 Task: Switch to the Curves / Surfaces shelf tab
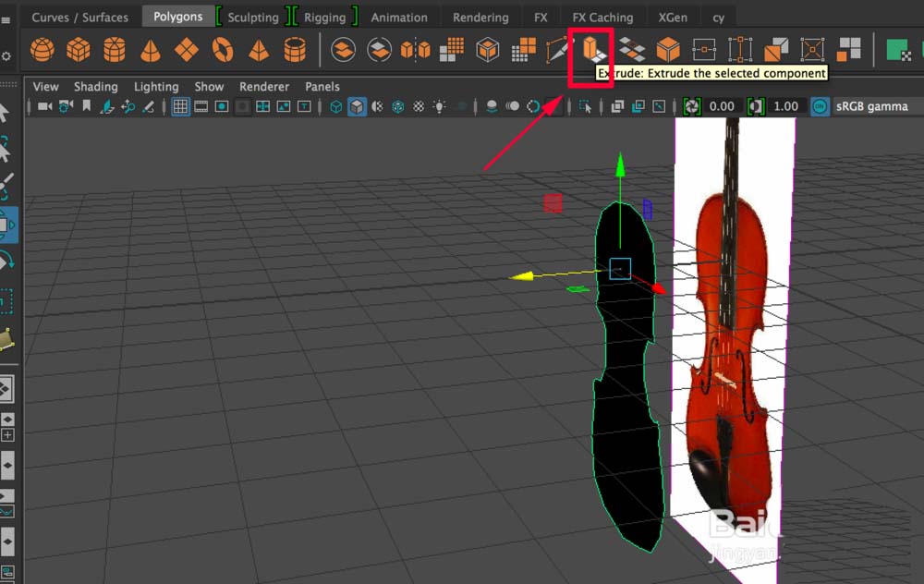tap(79, 17)
